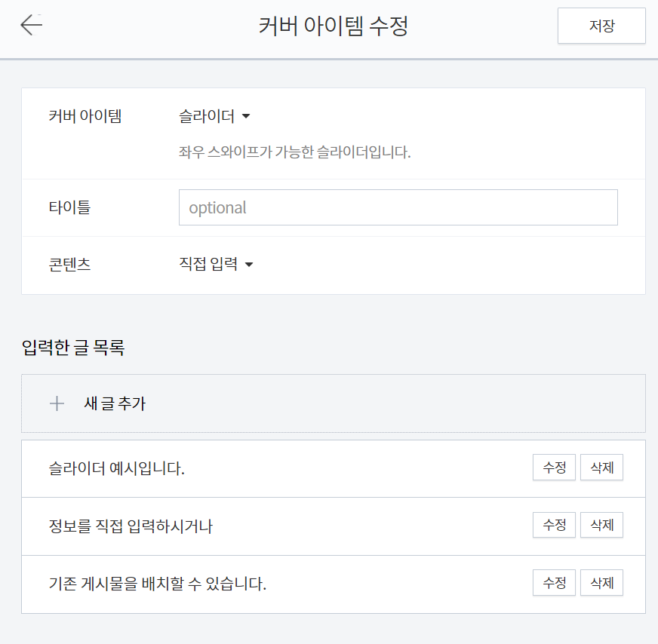This screenshot has width=658, height=644.
Task: Delete the '기존 게시물을 배치할 수 있습니다.' entry
Action: [601, 582]
